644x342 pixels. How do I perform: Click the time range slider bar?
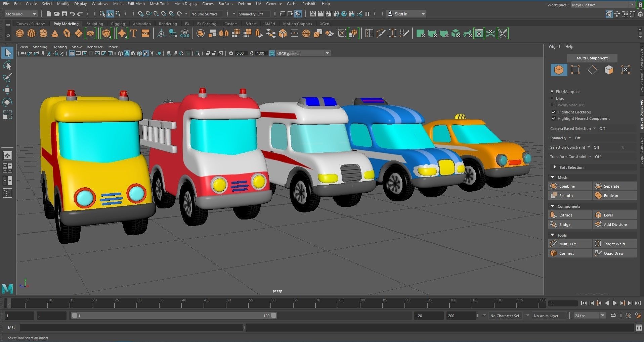click(174, 315)
